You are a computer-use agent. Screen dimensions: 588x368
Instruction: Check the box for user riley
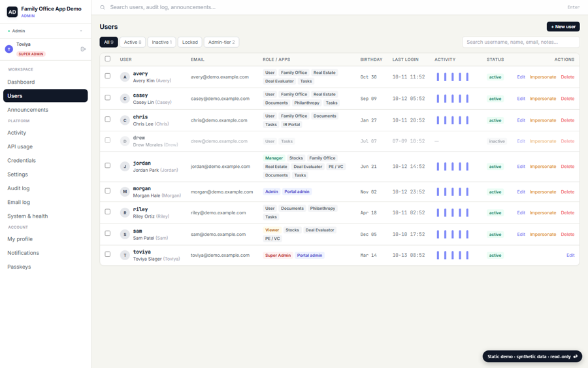[x=108, y=212]
